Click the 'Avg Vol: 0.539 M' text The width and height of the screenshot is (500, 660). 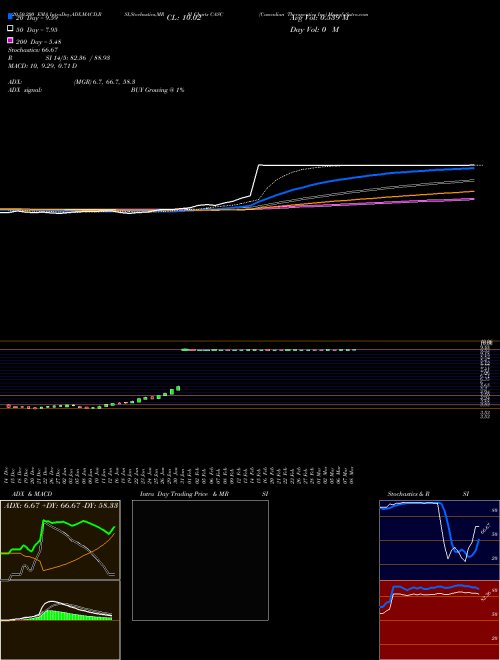tap(319, 18)
